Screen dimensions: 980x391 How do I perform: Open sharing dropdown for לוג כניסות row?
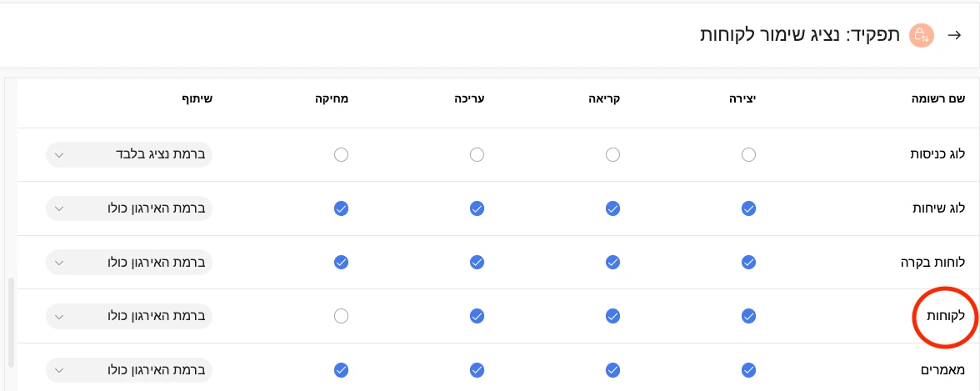click(129, 154)
